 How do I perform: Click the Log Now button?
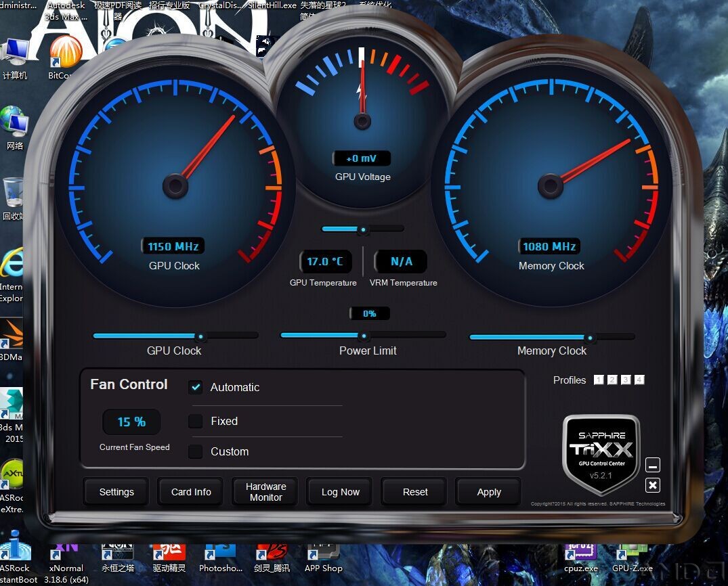tap(341, 492)
